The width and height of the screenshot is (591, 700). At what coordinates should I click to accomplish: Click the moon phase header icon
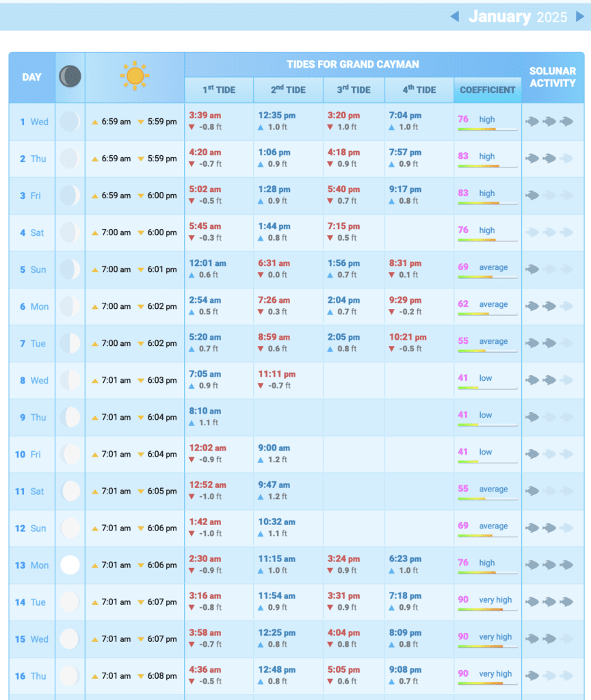pos(70,77)
